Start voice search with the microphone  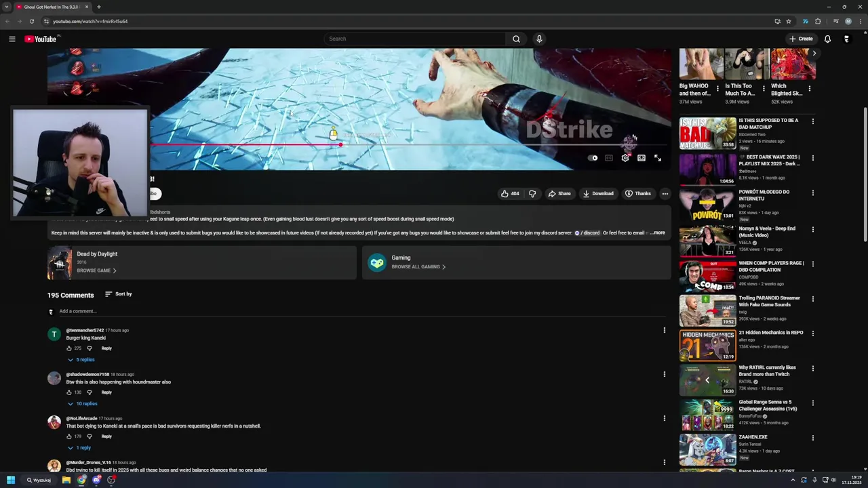coord(539,39)
